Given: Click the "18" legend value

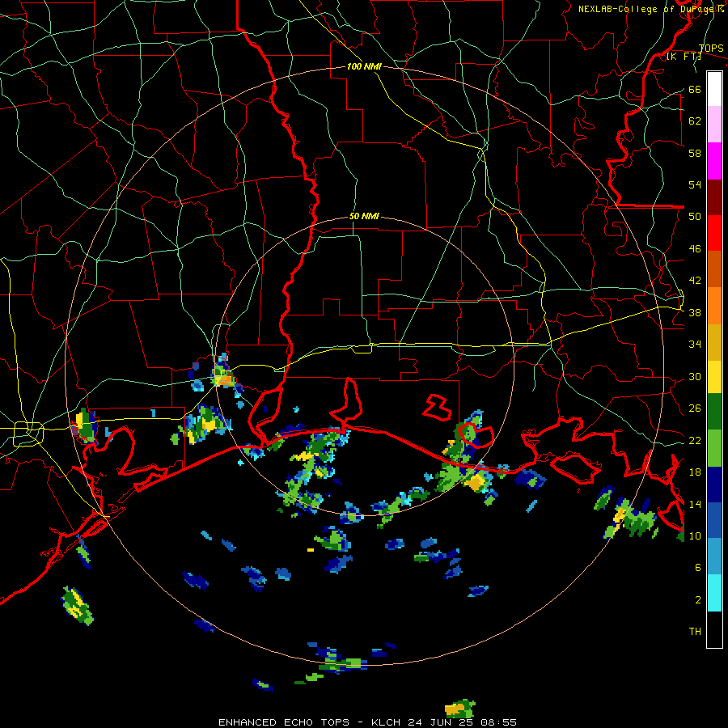Looking at the screenshot, I should pos(695,472).
